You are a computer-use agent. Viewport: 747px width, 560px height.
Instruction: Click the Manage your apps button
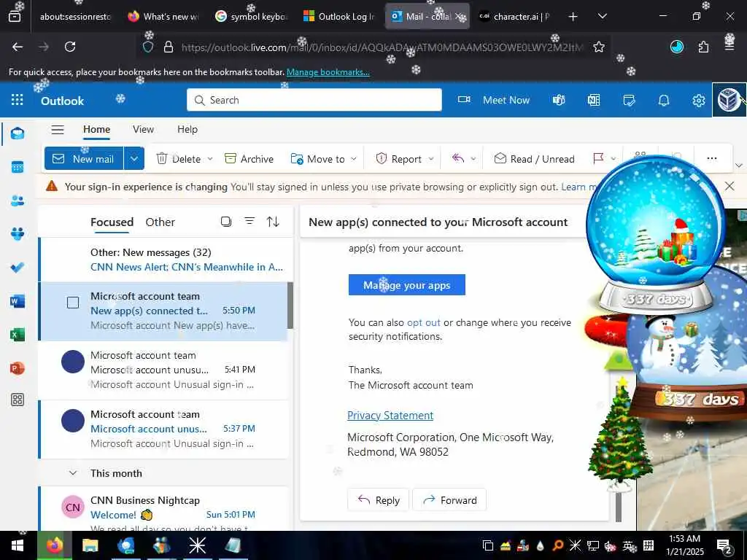point(407,285)
